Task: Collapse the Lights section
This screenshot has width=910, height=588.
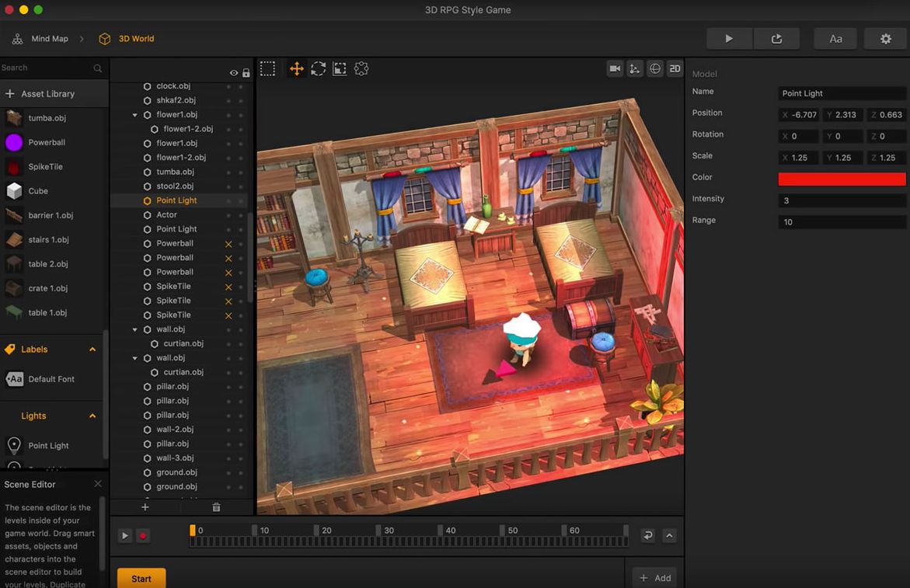Action: pos(92,416)
